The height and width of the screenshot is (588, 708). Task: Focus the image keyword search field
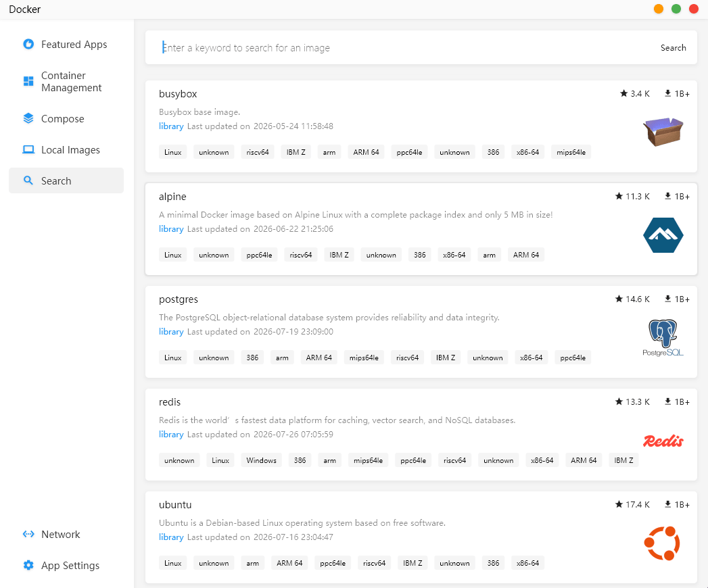[x=406, y=48]
